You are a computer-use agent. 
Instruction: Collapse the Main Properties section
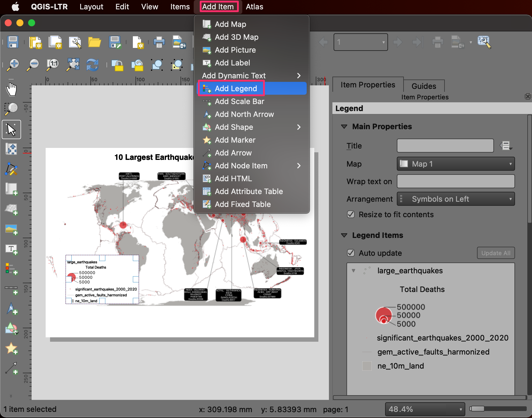click(x=344, y=127)
